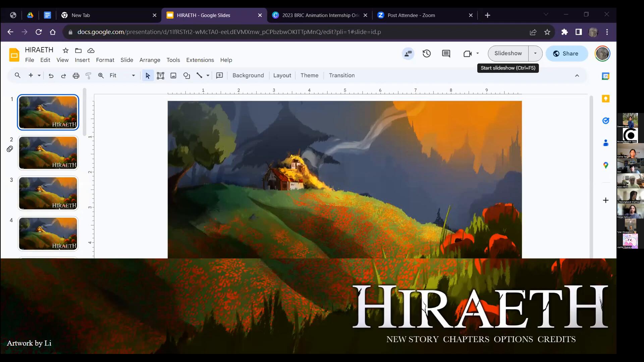Open the comments panel icon
Screen dimensions: 644x362
[x=446, y=54]
